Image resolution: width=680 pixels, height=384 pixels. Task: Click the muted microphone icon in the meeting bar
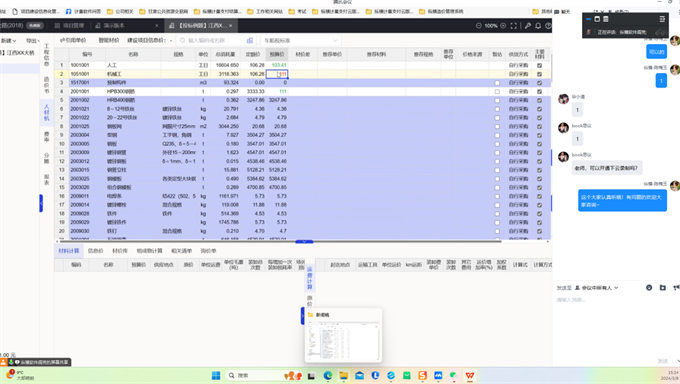click(x=588, y=32)
